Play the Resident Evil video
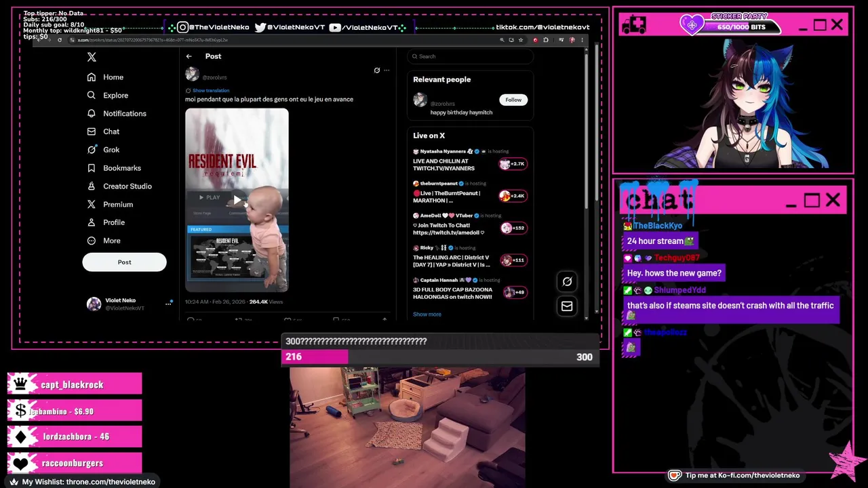 (237, 199)
